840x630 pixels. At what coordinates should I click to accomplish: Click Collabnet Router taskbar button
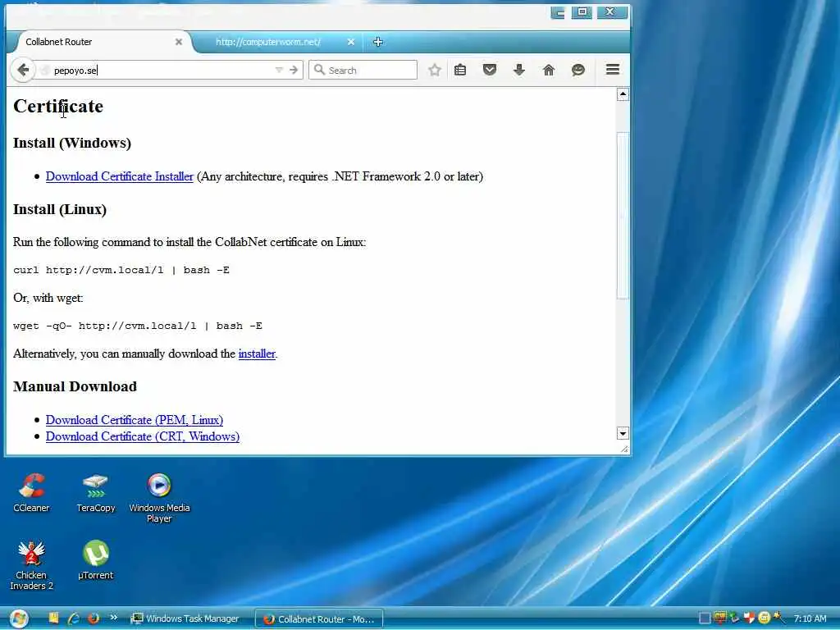click(x=319, y=619)
